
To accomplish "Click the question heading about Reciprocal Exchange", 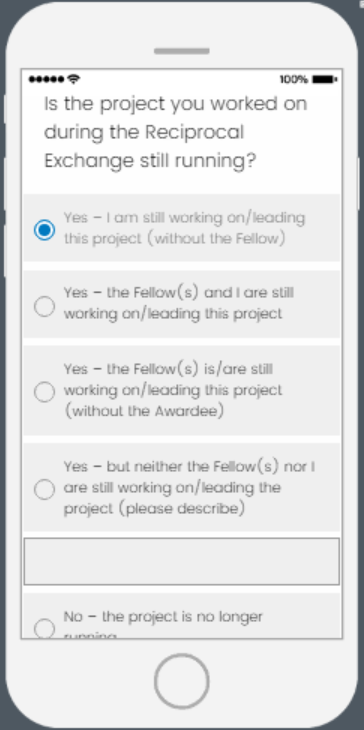I will point(175,132).
